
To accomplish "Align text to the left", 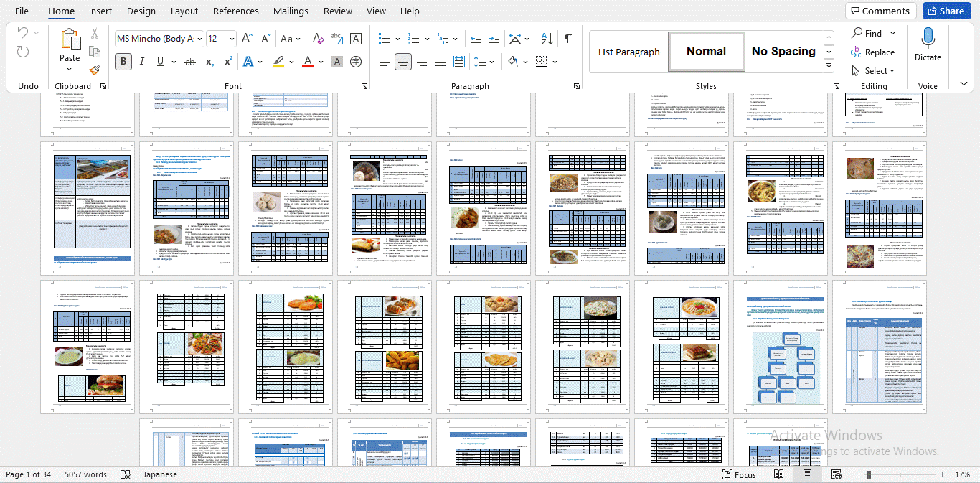I will pos(385,62).
